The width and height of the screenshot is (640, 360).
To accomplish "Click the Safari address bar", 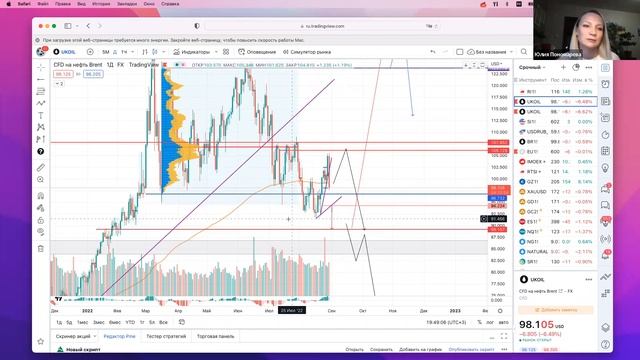I will pos(322,26).
